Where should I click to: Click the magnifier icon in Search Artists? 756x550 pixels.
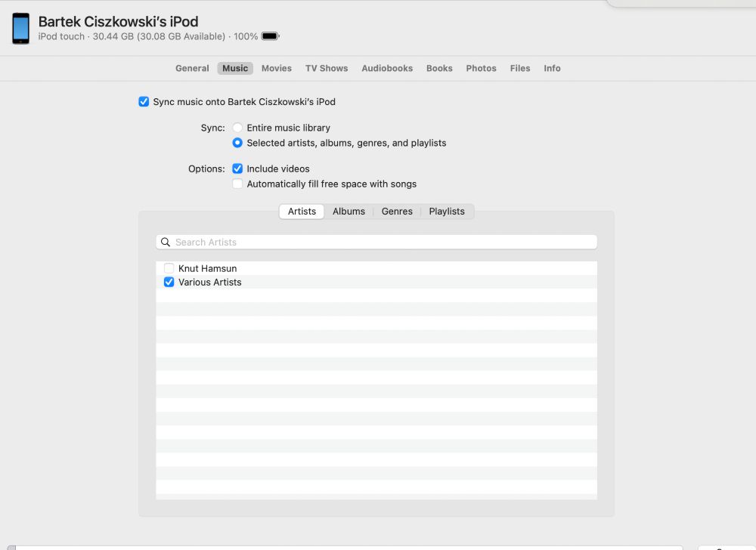(166, 243)
